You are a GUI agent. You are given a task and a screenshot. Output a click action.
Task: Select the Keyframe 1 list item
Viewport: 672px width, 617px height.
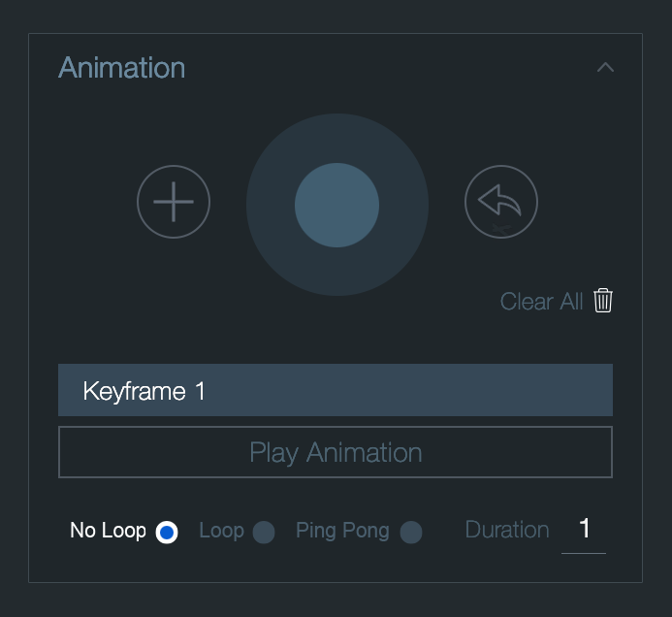click(336, 390)
